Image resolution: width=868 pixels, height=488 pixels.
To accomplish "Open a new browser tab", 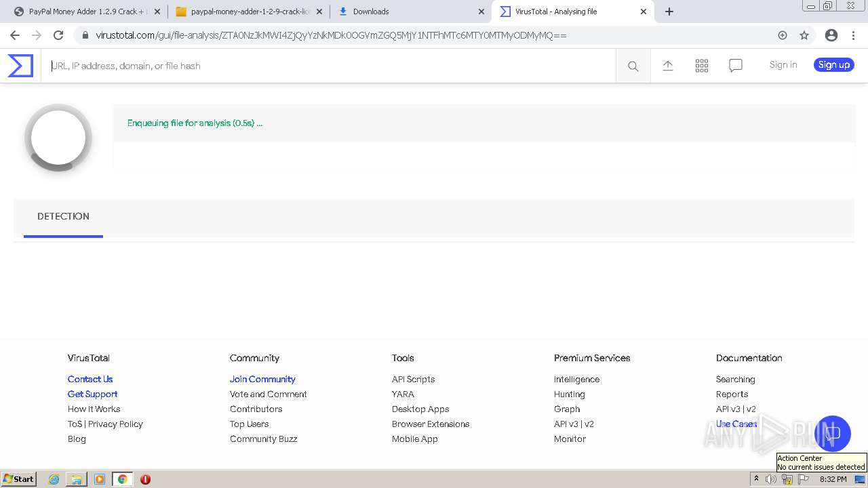I will pyautogui.click(x=669, y=12).
